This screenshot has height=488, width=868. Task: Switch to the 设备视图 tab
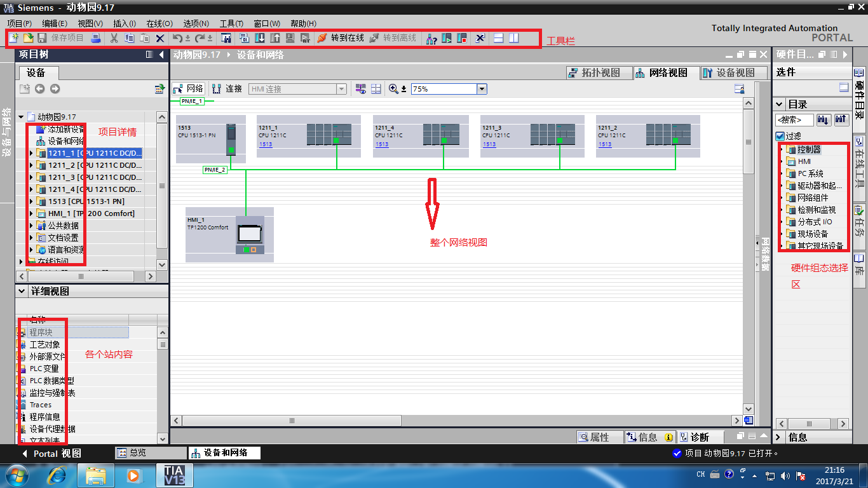pyautogui.click(x=729, y=73)
